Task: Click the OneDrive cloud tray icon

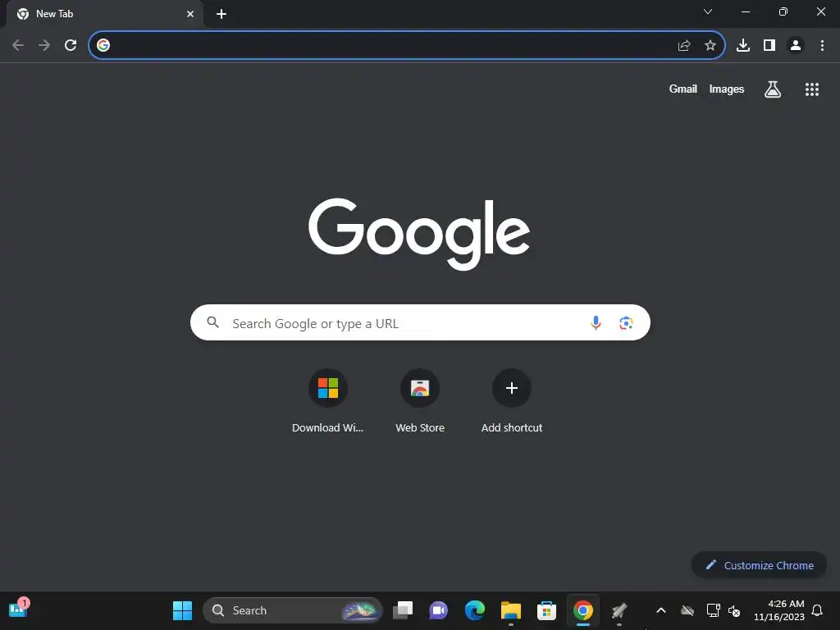Action: [x=687, y=610]
